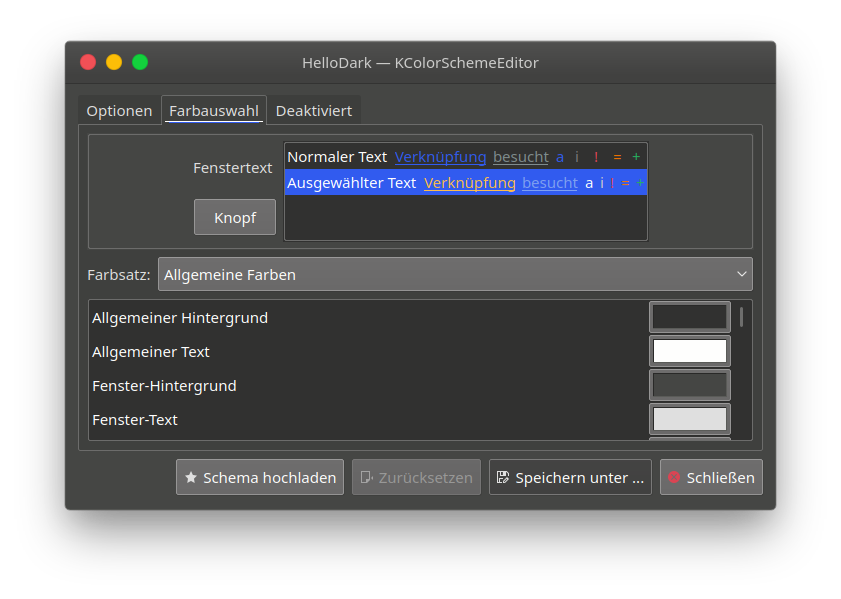841x599 pixels.
Task: Click the Zurücksetzen button
Action: click(416, 477)
